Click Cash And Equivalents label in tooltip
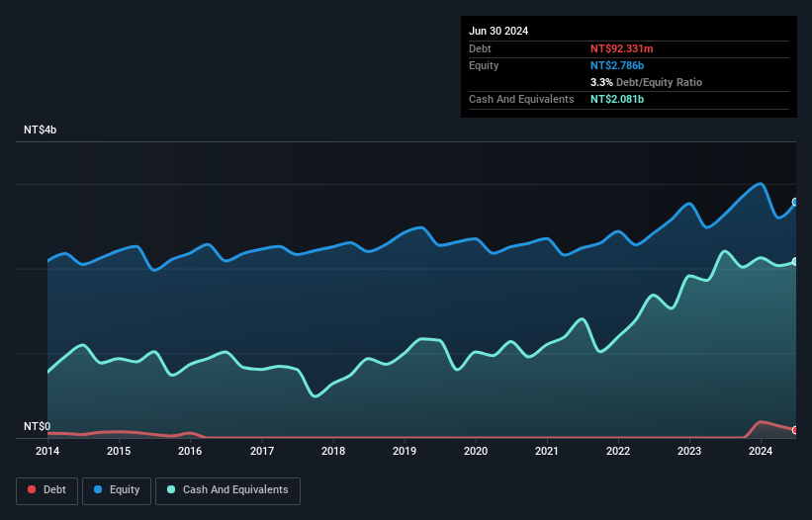812x520 pixels. click(x=521, y=99)
